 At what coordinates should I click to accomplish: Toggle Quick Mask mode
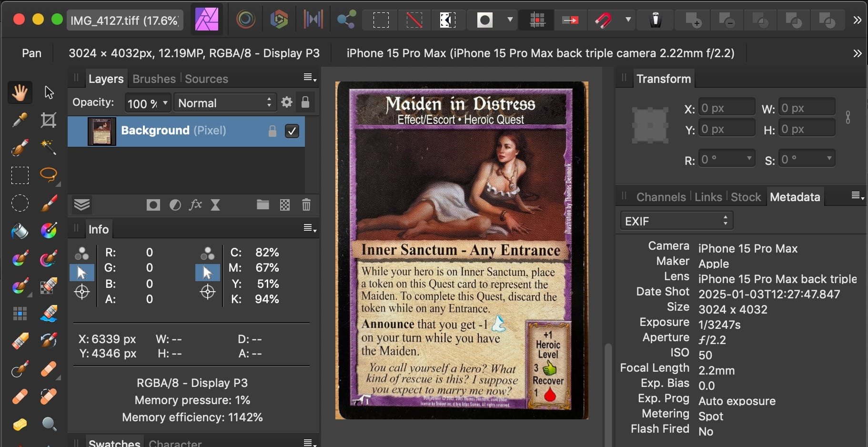click(485, 20)
